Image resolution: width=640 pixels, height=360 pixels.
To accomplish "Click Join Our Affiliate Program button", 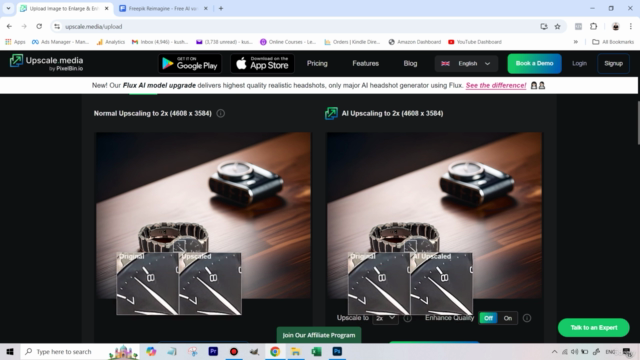I will [319, 335].
